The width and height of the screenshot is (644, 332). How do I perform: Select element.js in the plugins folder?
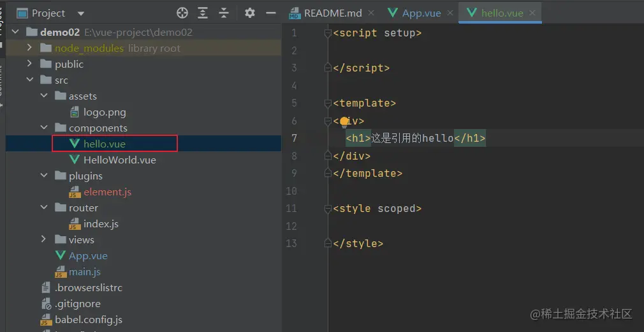(107, 192)
